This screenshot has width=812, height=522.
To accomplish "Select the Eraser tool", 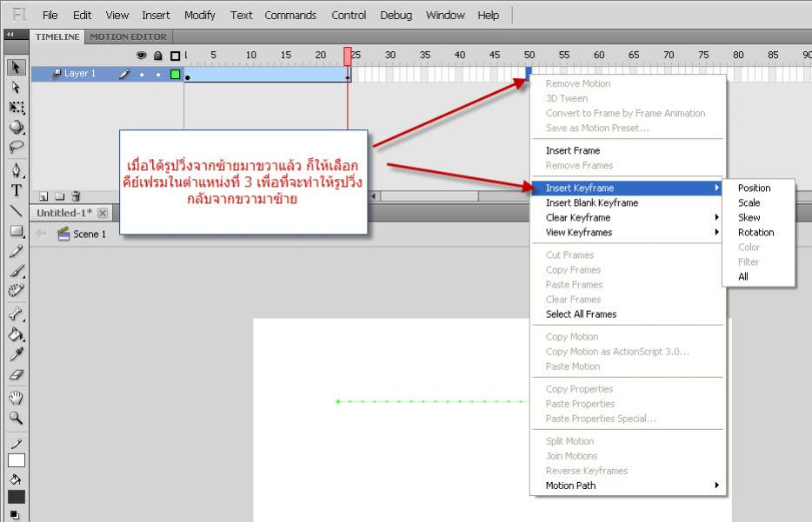I will [16, 374].
